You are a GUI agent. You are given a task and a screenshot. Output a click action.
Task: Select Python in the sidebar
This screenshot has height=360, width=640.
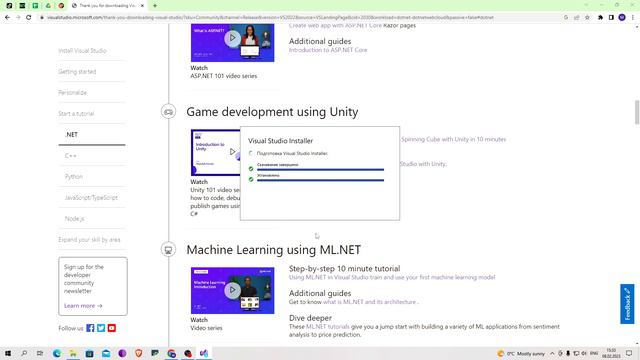point(74,176)
